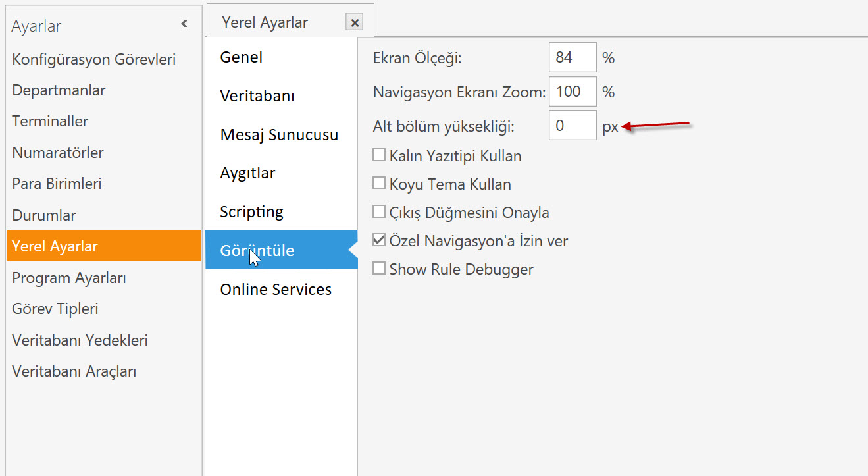Image resolution: width=868 pixels, height=476 pixels.
Task: Open Konfigürasyon Görevleri settings
Action: pyautogui.click(x=93, y=59)
